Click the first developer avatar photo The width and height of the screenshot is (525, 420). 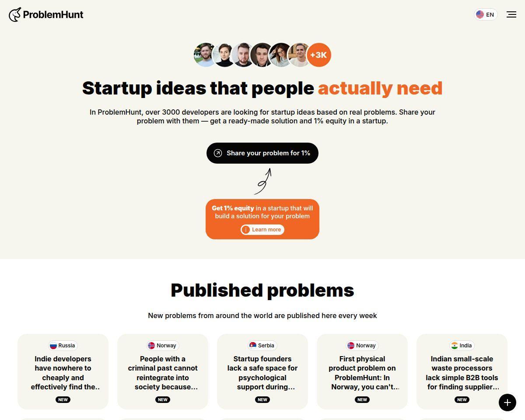pyautogui.click(x=206, y=55)
